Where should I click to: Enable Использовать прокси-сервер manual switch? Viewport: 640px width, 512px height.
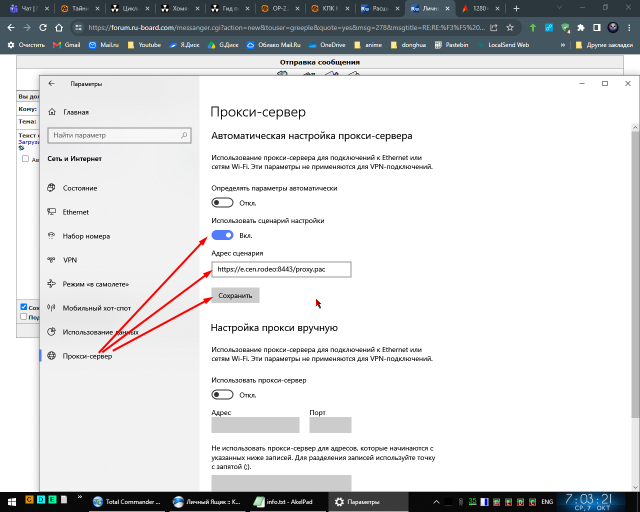(222, 395)
